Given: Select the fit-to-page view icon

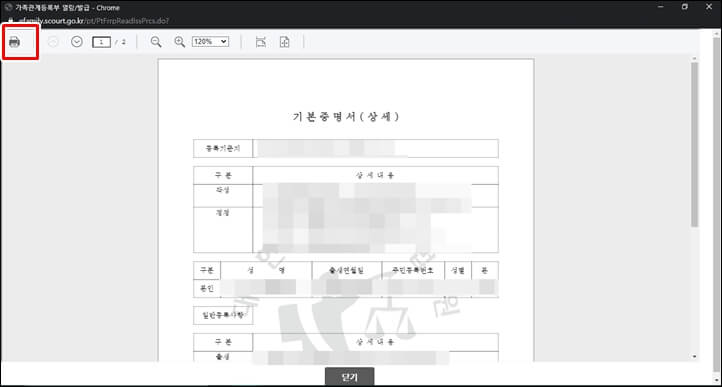Looking at the screenshot, I should tap(285, 42).
